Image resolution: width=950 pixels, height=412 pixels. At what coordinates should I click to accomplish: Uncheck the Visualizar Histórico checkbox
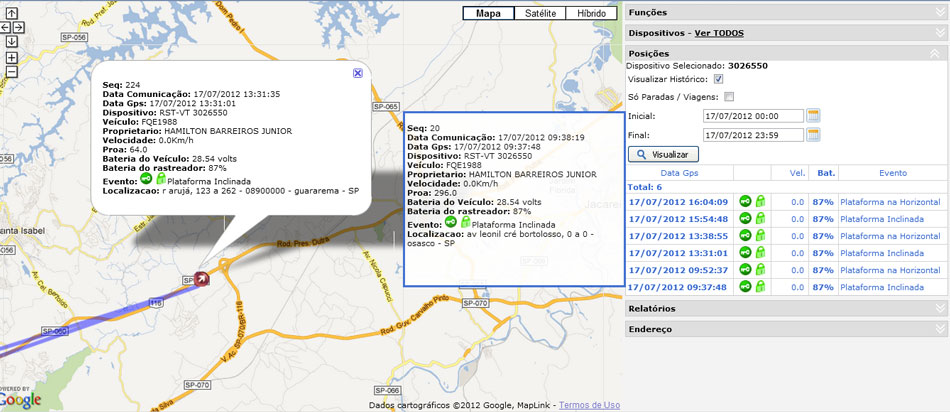tap(719, 79)
